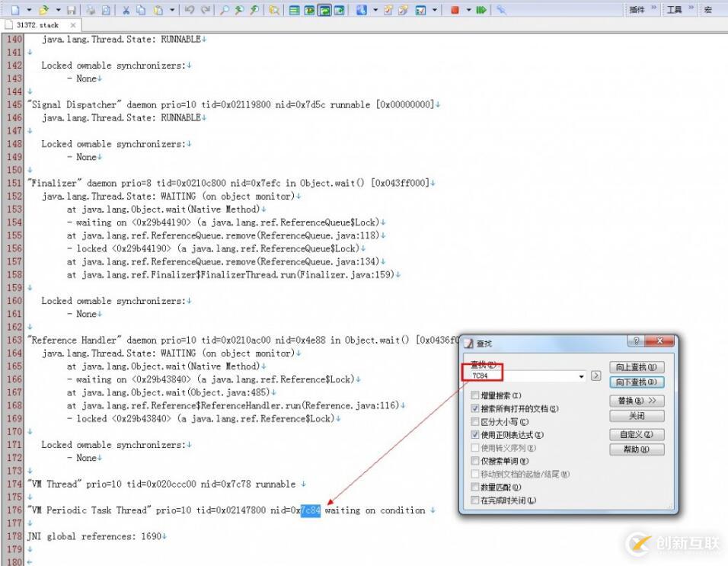
Task: Click the 向上查找 button
Action: (637, 367)
